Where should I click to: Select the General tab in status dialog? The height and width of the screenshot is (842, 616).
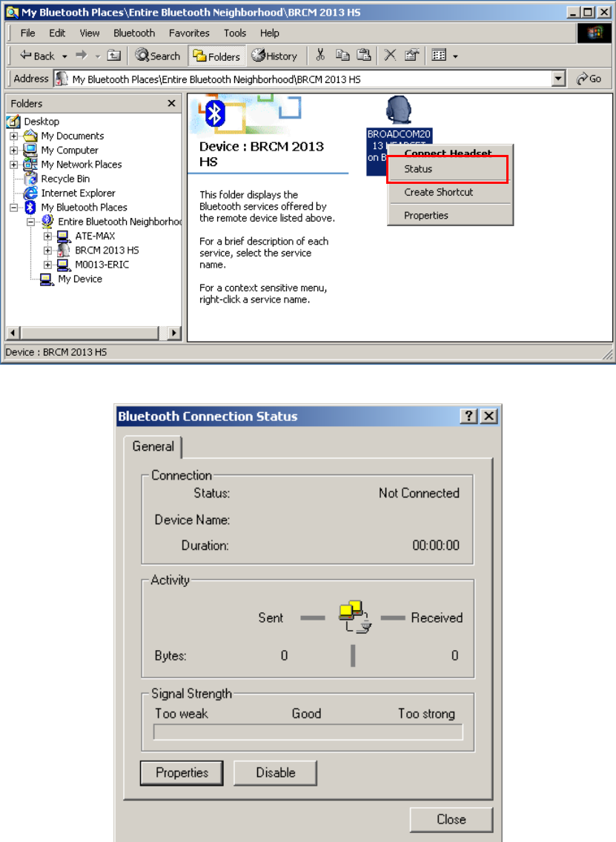pyautogui.click(x=153, y=446)
